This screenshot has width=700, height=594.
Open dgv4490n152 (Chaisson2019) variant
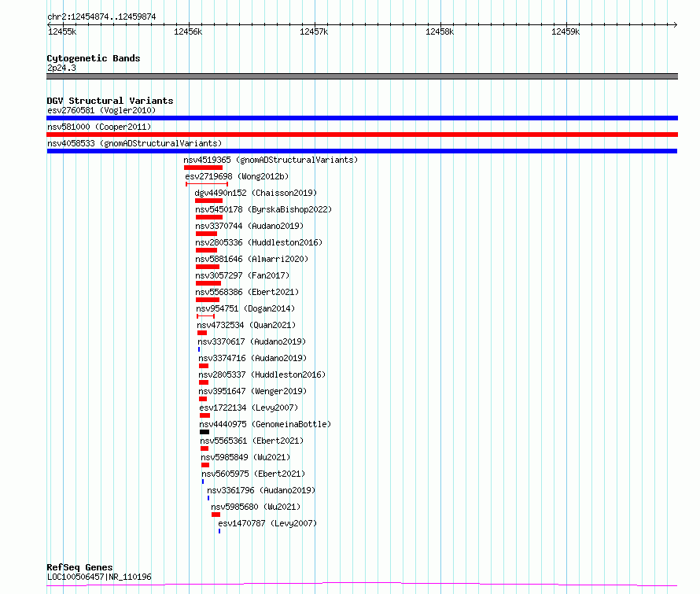pyautogui.click(x=256, y=193)
